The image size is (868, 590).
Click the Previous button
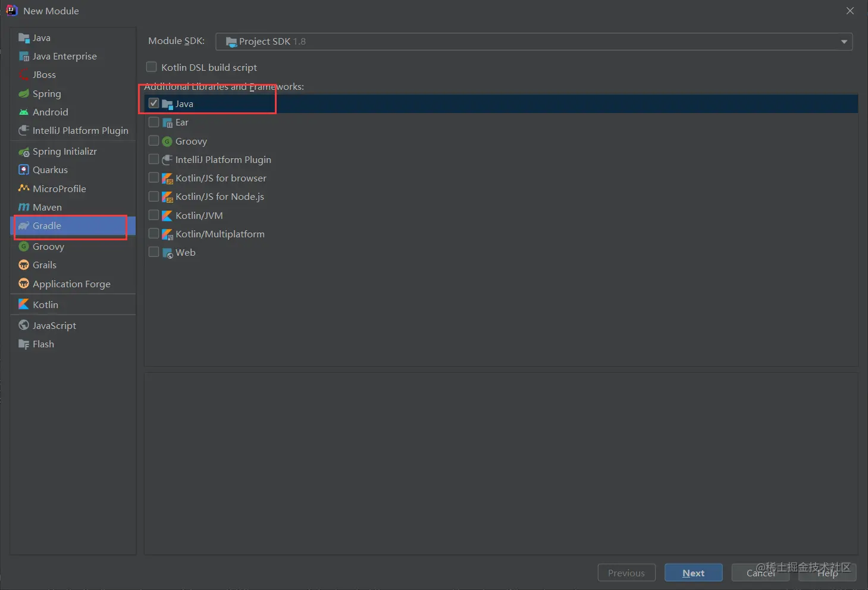626,573
